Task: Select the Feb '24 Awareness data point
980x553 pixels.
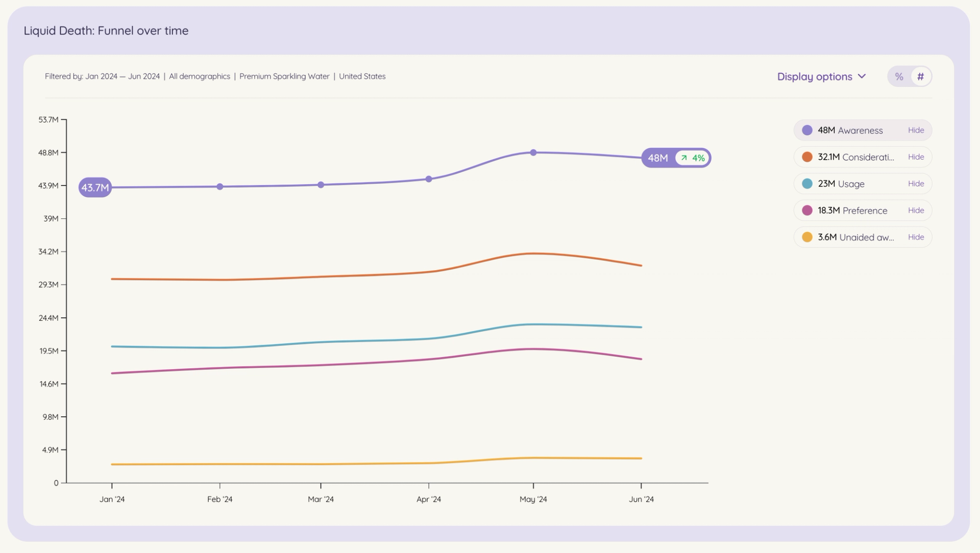Action: coord(220,187)
